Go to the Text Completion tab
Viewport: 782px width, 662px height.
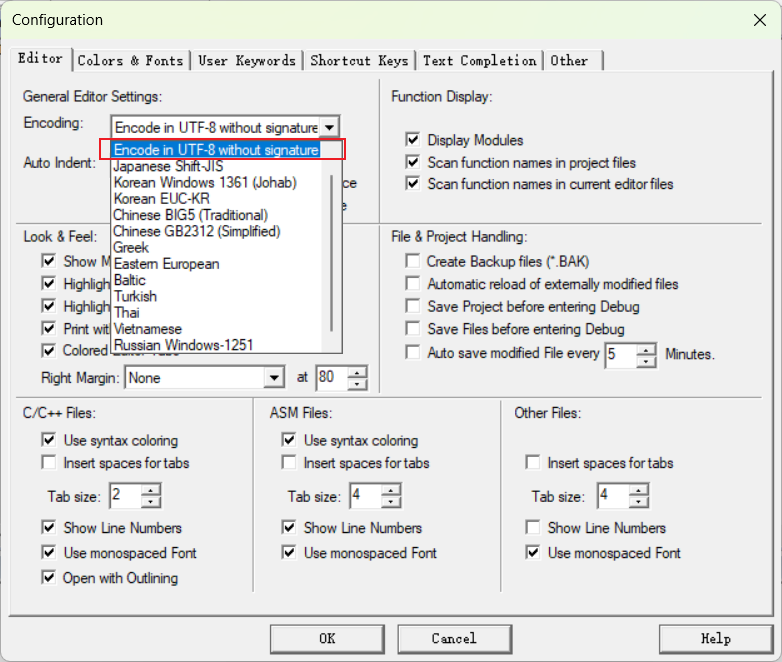(480, 61)
